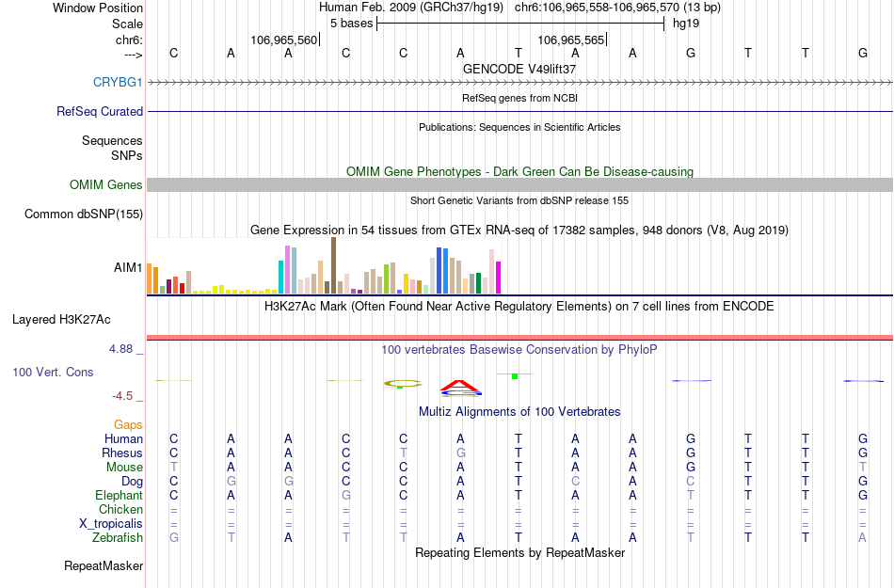Image resolution: width=894 pixels, height=588 pixels.
Task: Click the G base in the Zebrafish row
Action: [174, 537]
